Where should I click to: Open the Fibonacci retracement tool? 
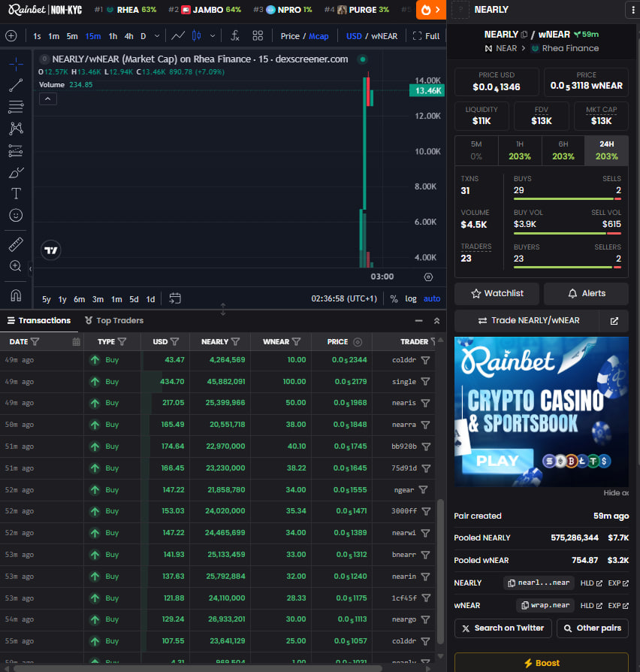pos(16,107)
